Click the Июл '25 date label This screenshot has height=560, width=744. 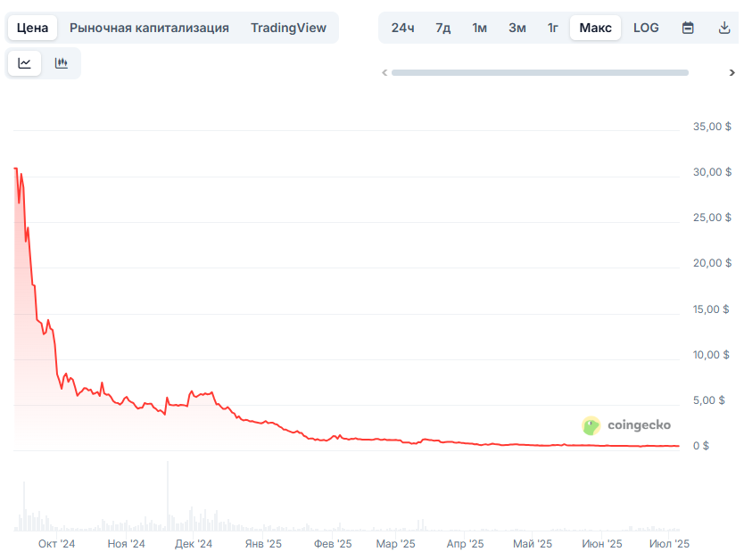[669, 544]
